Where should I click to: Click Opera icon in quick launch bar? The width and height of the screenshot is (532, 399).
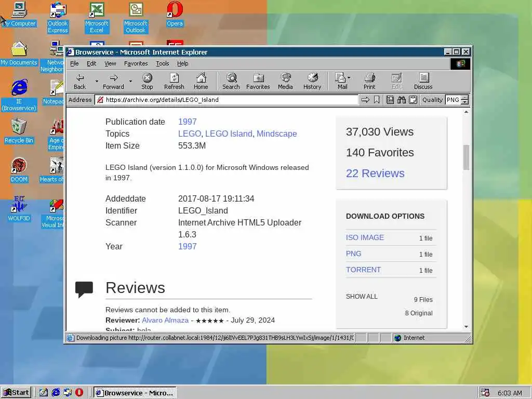tap(79, 393)
